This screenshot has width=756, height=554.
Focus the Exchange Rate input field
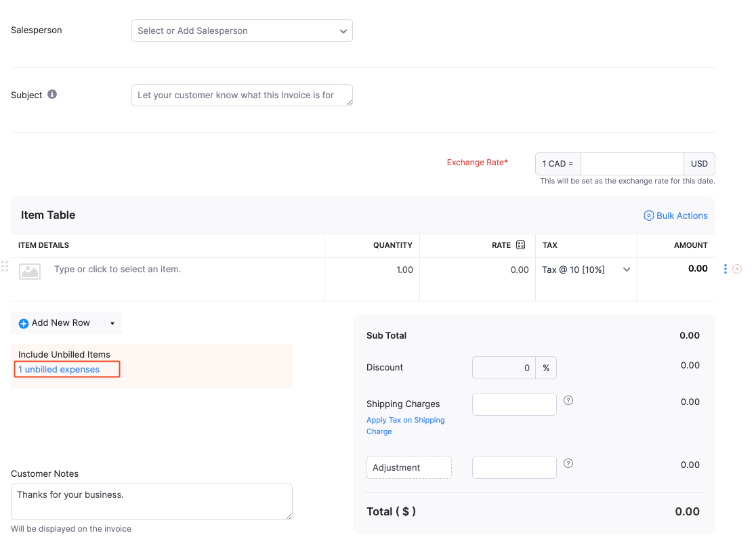[631, 164]
